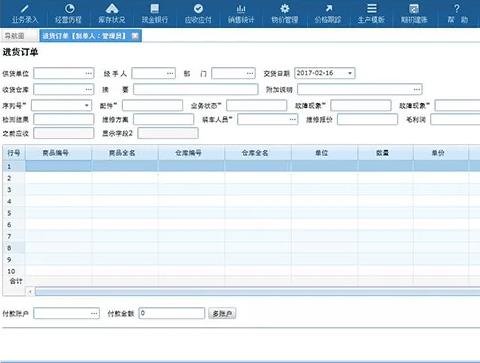480x363 pixels.
Task: Click into the 维修报价 input field
Action: [368, 119]
